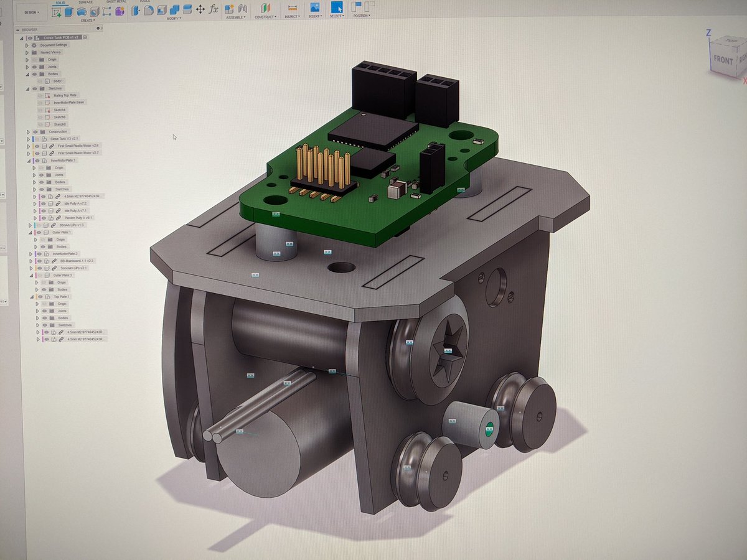Select the Insert image tool

(315, 7)
